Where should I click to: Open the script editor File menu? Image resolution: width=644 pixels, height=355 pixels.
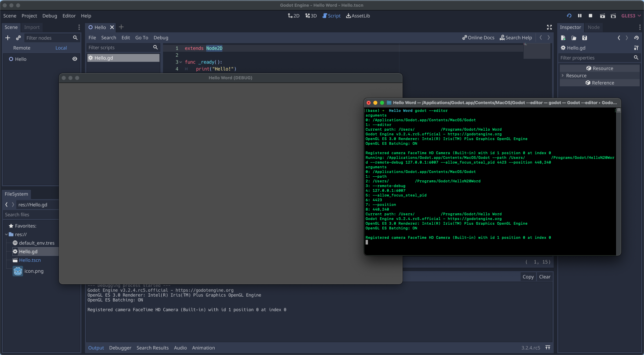coord(92,38)
